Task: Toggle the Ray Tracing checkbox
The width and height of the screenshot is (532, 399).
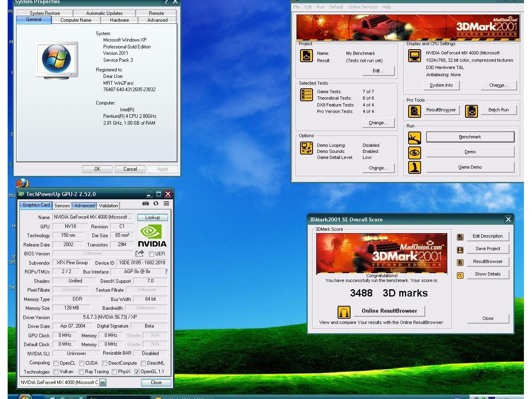Action: [81, 372]
